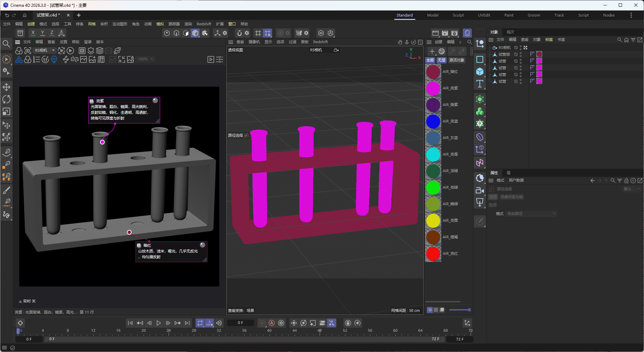644x352 pixels.
Task: Switch to the Sculpt layout tab
Action: coord(458,15)
